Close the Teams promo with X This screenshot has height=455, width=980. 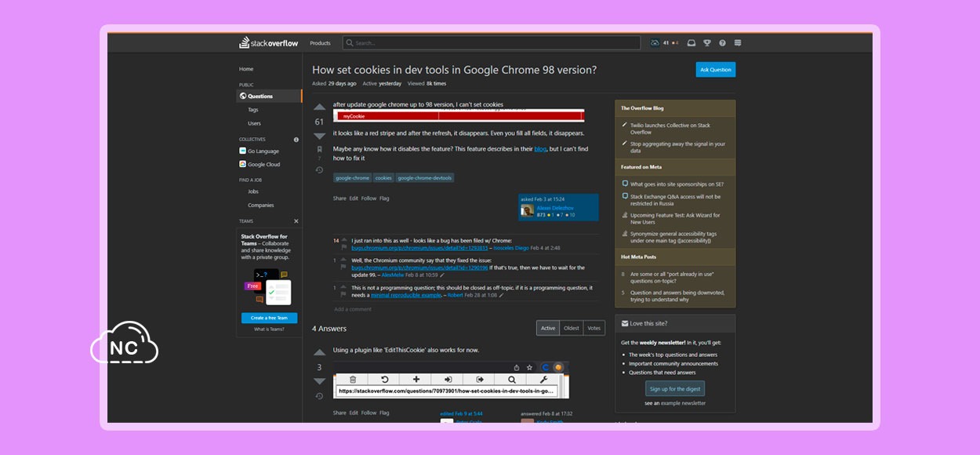pos(296,221)
